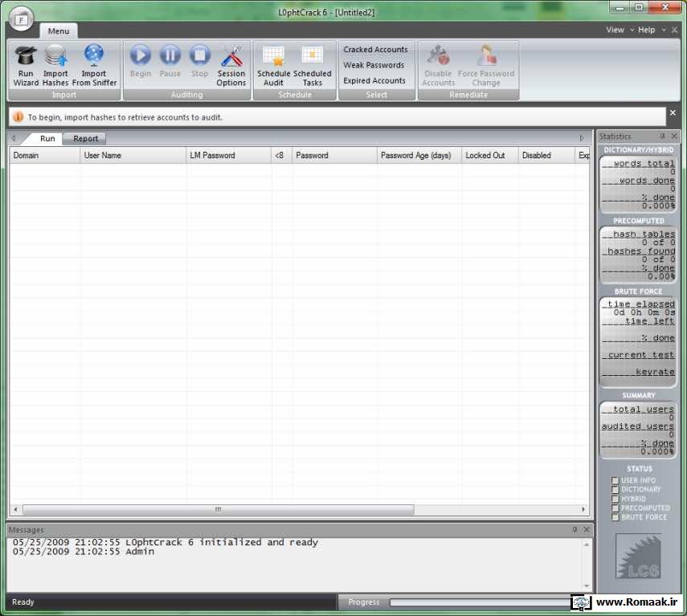Open Import Hashes tool

pos(55,66)
